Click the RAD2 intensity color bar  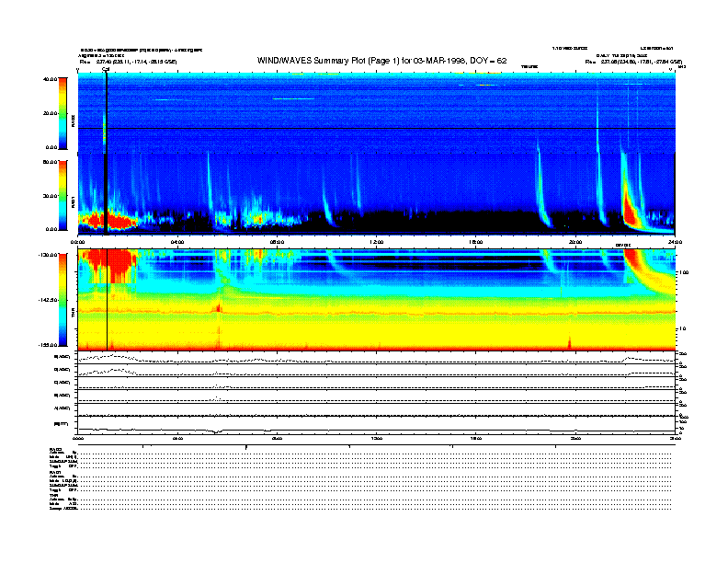63,113
